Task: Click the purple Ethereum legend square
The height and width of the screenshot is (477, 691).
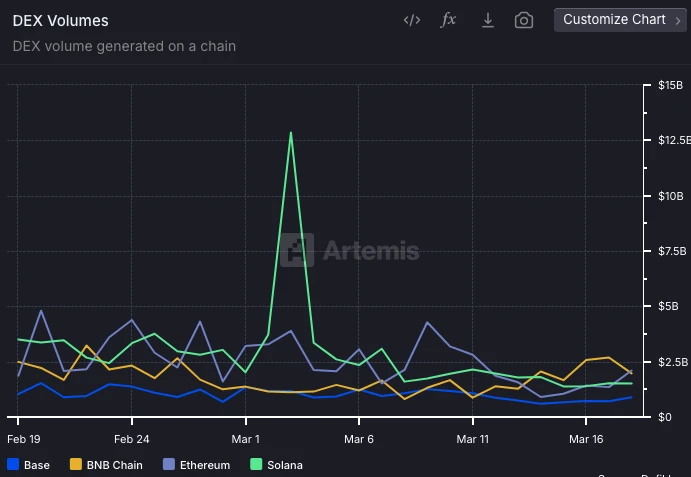Action: 169,465
